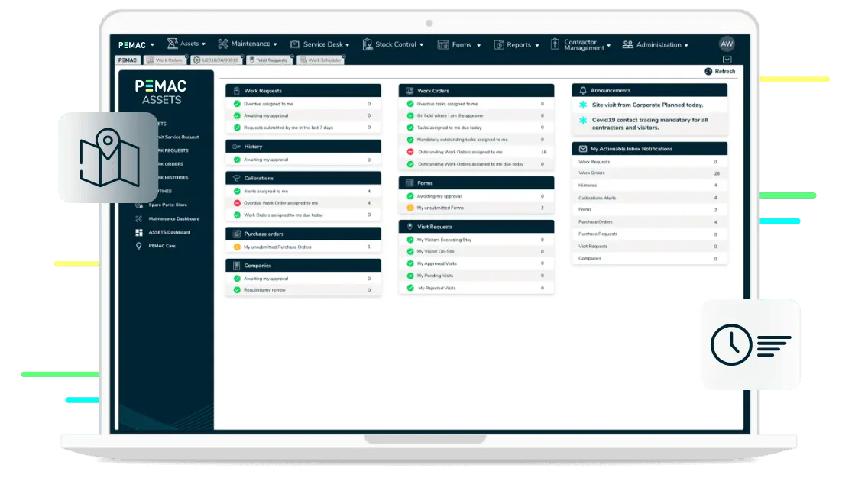Click 'Overdue assigned to me' row in Work Requests

click(303, 104)
